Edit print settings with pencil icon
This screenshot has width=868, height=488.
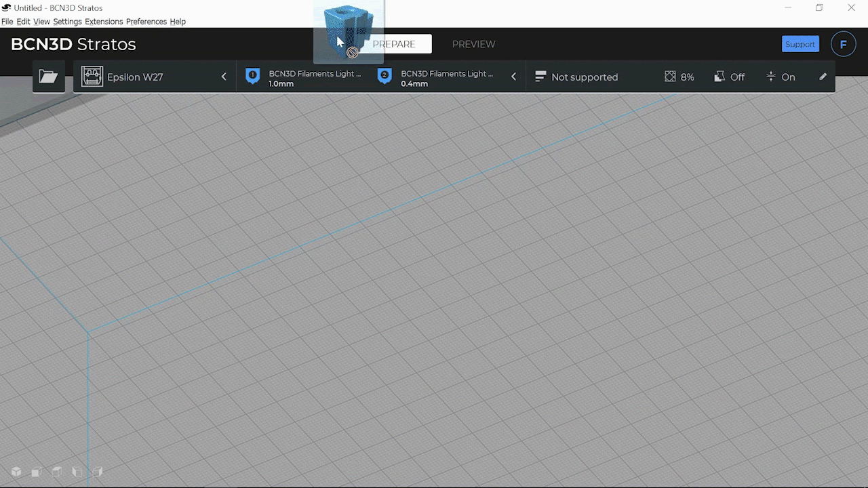(x=823, y=77)
